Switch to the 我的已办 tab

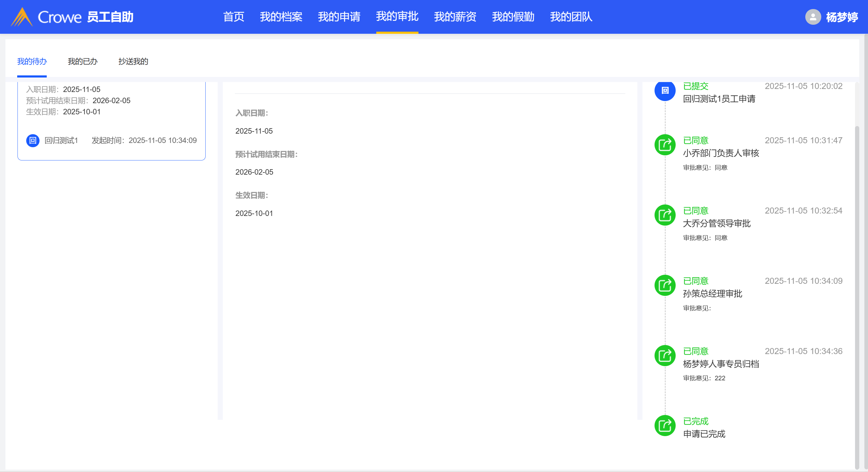[83, 61]
